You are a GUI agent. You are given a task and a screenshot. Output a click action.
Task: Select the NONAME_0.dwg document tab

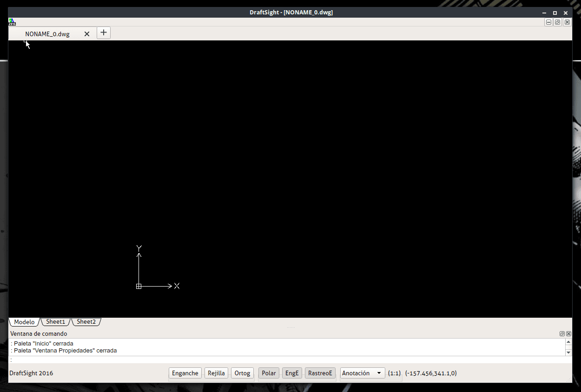click(x=47, y=34)
